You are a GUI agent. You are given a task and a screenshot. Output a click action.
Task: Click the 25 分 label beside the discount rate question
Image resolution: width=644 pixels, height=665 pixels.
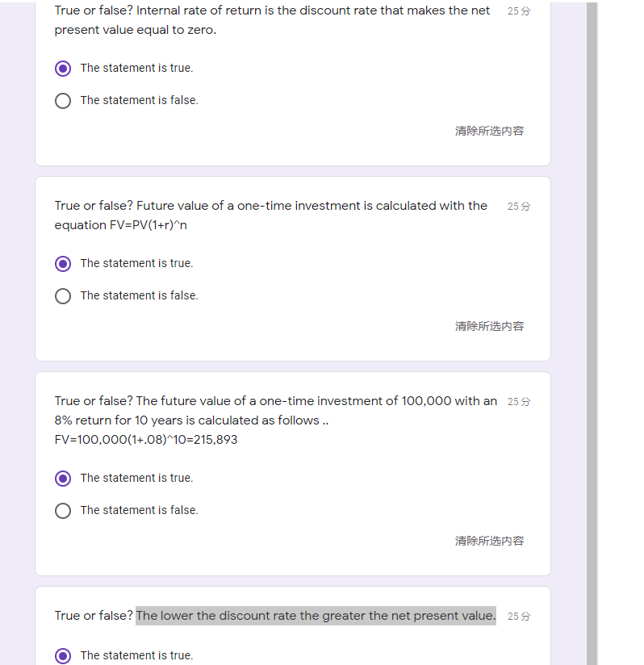click(519, 617)
